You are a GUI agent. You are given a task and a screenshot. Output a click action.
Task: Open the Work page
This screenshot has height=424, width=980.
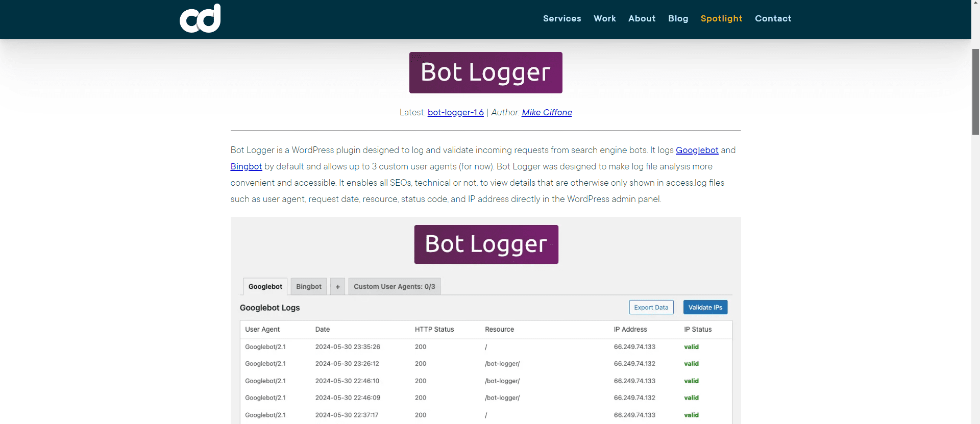605,18
